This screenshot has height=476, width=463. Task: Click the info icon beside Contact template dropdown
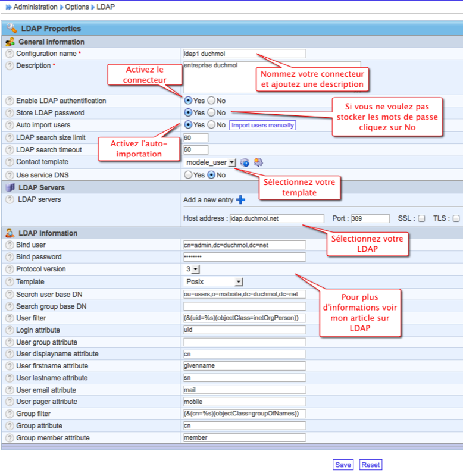[x=245, y=162]
